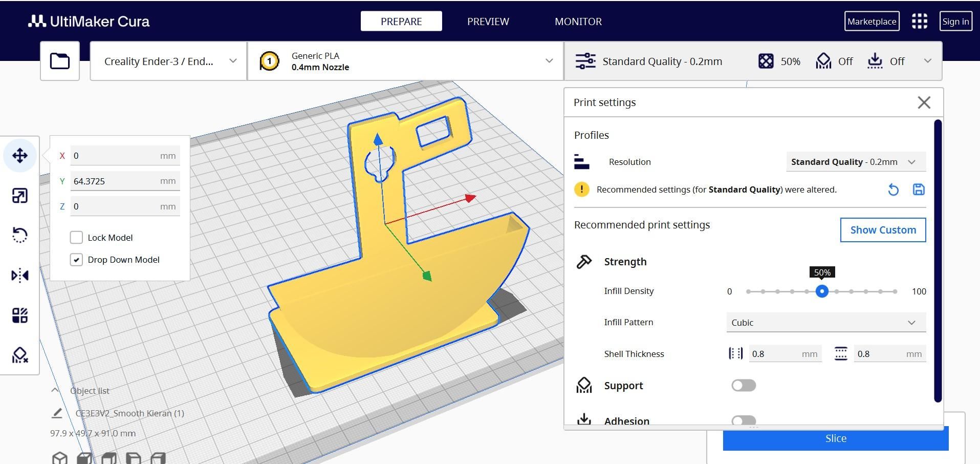Screen dimensions: 980x464
Task: Set Infill Density slider to 0
Action: [x=748, y=291]
